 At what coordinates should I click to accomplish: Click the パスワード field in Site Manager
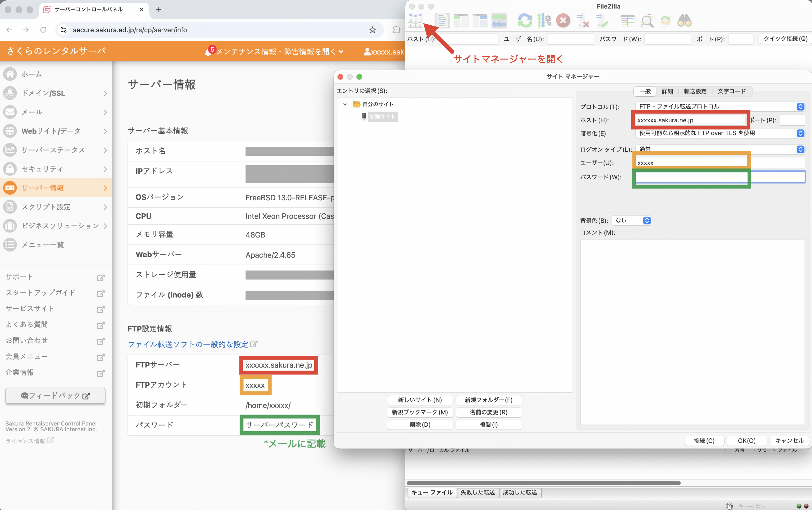[x=720, y=177]
